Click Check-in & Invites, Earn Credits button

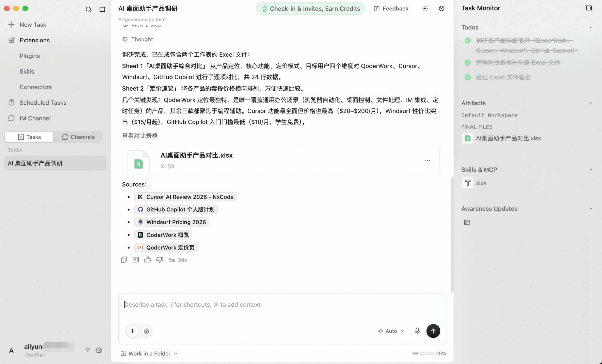click(310, 9)
